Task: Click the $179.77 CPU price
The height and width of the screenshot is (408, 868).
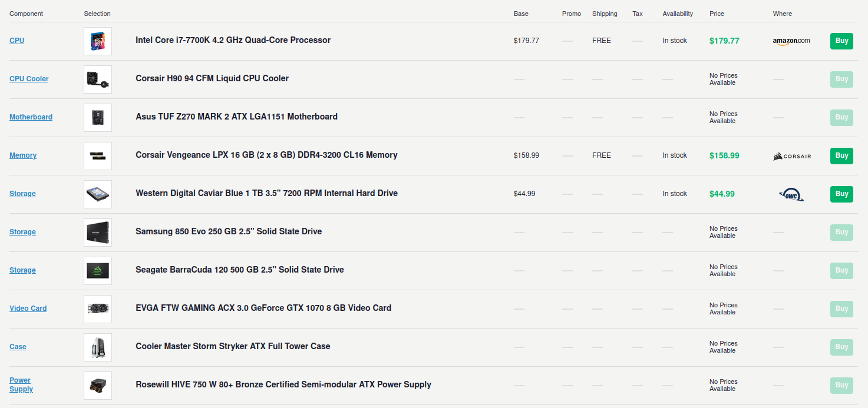Action: pyautogui.click(x=724, y=41)
